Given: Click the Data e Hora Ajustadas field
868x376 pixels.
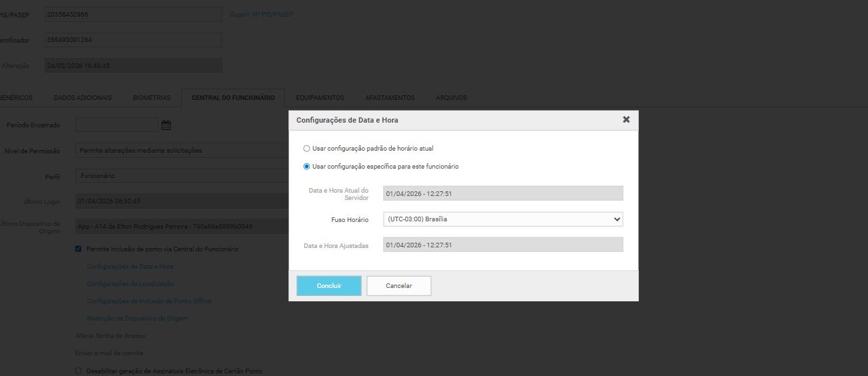Looking at the screenshot, I should coord(503,245).
